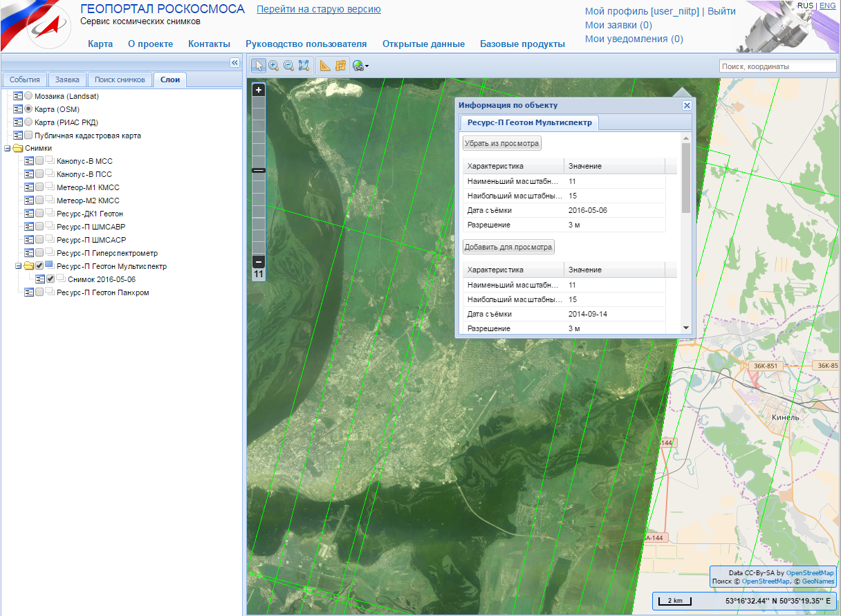Click the map search coordinates input field
Screen dimensions: 841x616
777,66
